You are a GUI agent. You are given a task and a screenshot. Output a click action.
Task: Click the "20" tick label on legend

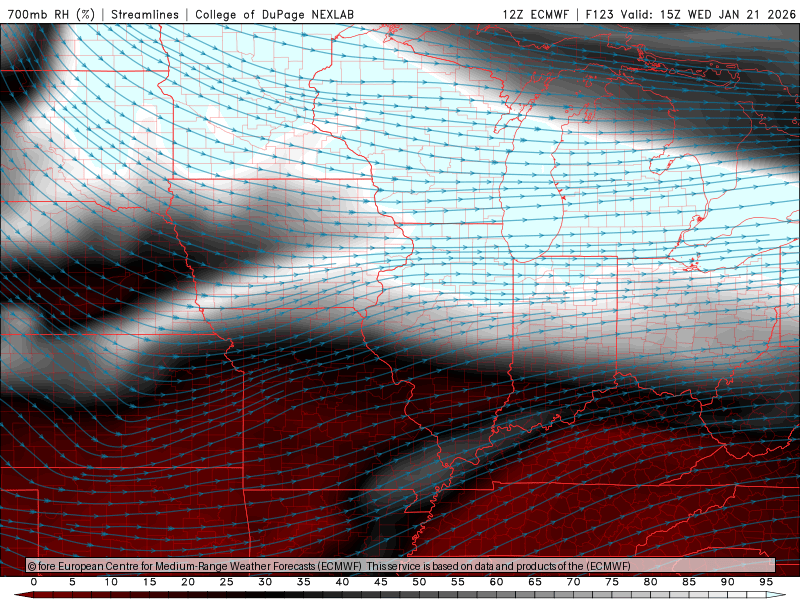click(x=188, y=582)
